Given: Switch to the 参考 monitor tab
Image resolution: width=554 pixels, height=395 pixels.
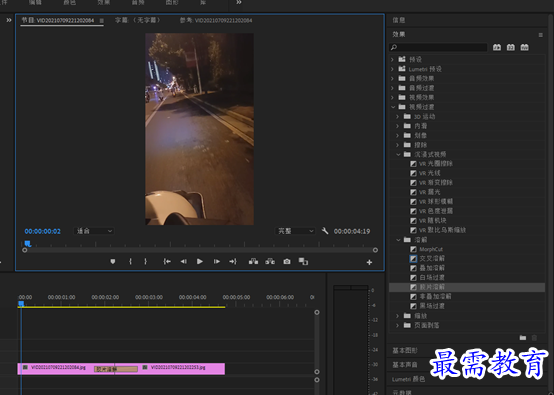Looking at the screenshot, I should pyautogui.click(x=216, y=20).
